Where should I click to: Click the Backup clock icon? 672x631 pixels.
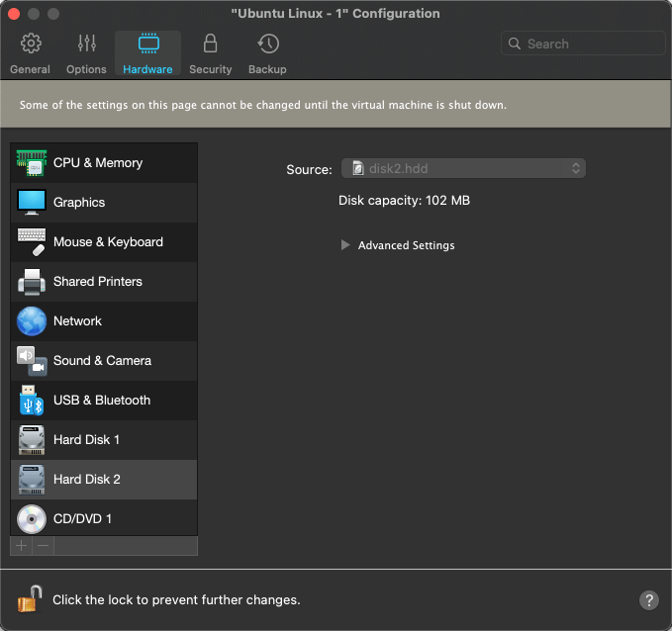[x=268, y=44]
